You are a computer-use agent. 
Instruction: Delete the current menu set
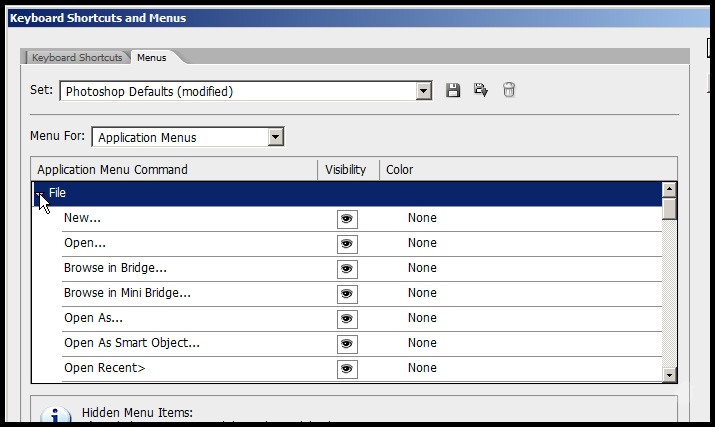pos(509,91)
